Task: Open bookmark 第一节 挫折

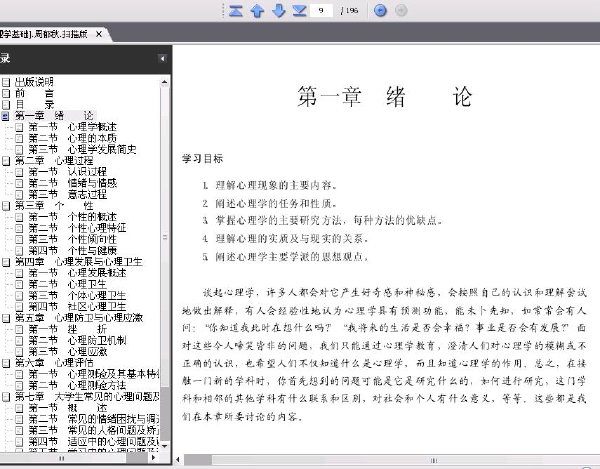Action: click(x=67, y=329)
